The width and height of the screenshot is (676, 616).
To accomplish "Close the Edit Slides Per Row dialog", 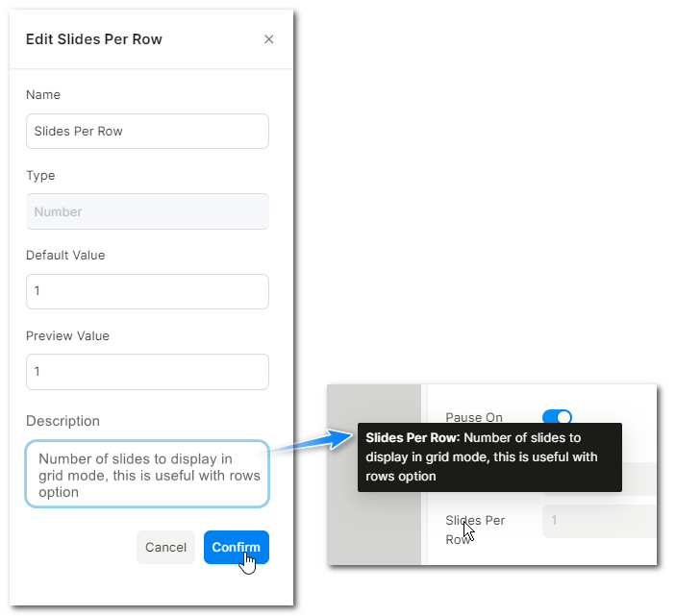I will (269, 39).
